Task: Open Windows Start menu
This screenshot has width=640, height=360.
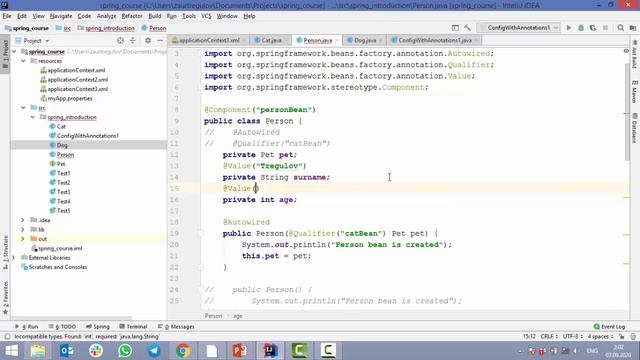Action: click(11, 351)
